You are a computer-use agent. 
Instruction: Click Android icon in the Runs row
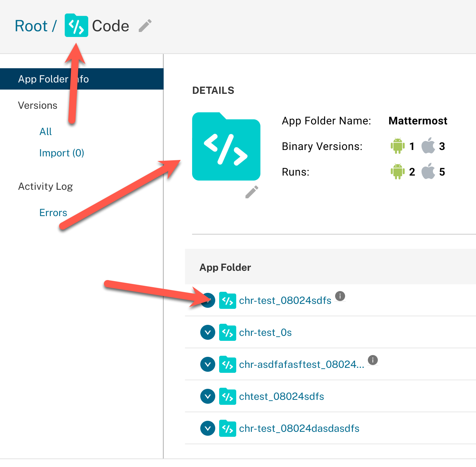[x=398, y=171]
